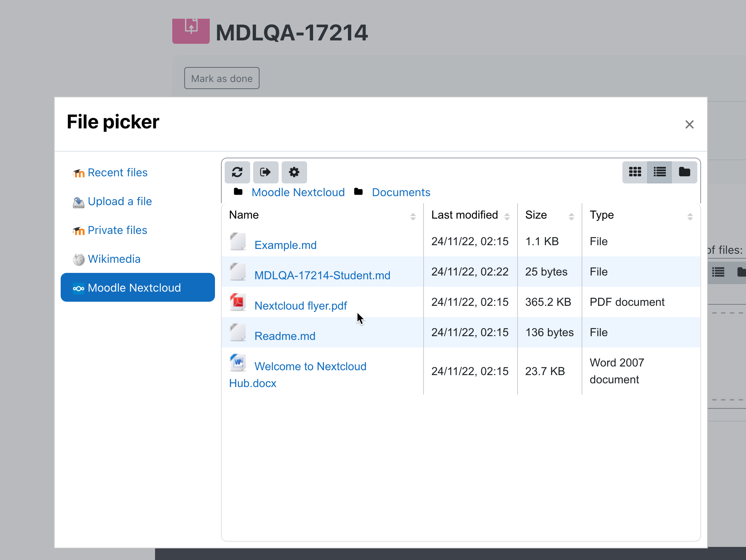The height and width of the screenshot is (560, 746).
Task: Switch to folder tree view
Action: pyautogui.click(x=685, y=172)
